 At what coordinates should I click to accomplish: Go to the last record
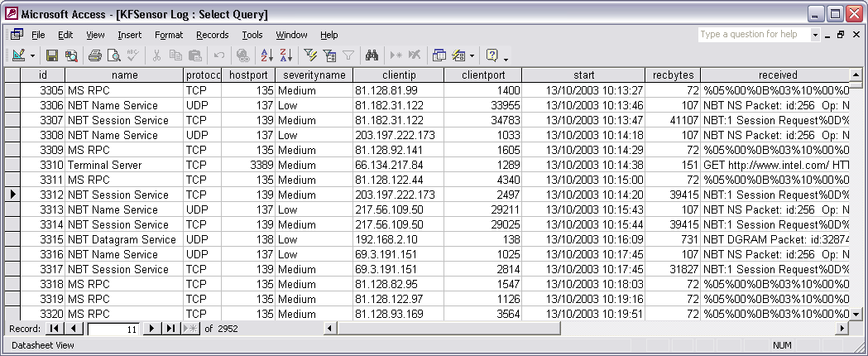point(171,329)
